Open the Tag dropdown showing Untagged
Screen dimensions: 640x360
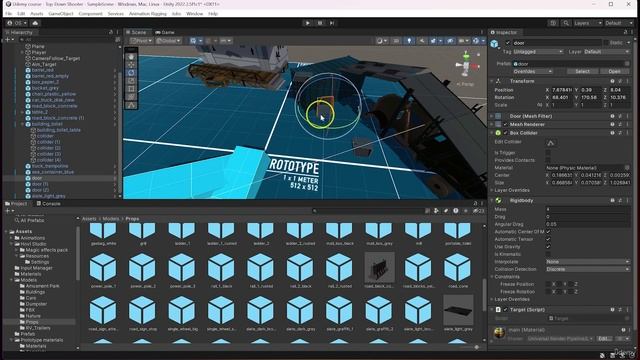pos(538,52)
